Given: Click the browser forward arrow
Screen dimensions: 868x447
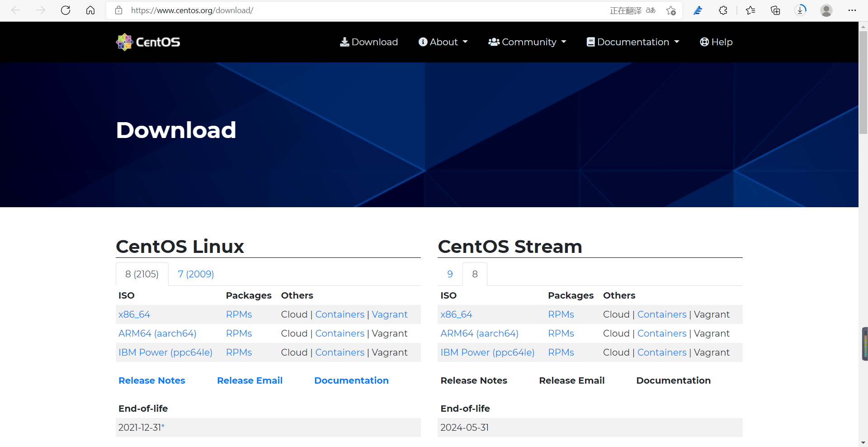Looking at the screenshot, I should [41, 10].
